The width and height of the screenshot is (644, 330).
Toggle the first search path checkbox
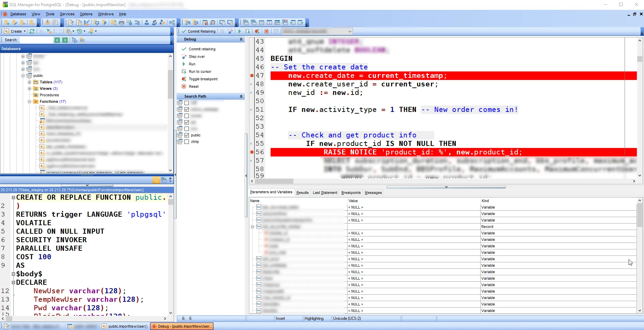click(187, 103)
